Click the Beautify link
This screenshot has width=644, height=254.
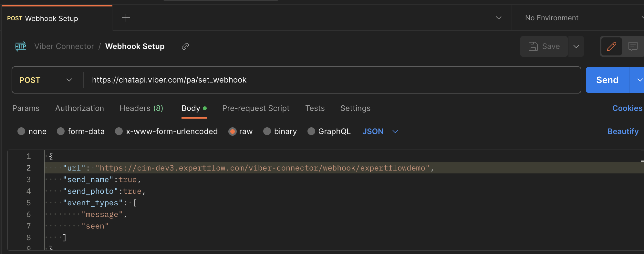(x=623, y=132)
